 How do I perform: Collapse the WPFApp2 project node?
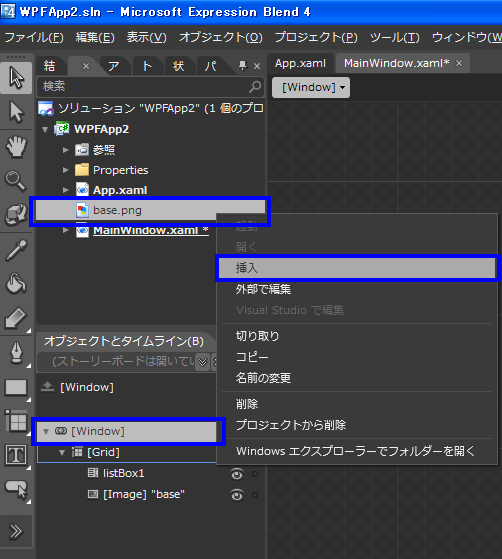pos(45,129)
